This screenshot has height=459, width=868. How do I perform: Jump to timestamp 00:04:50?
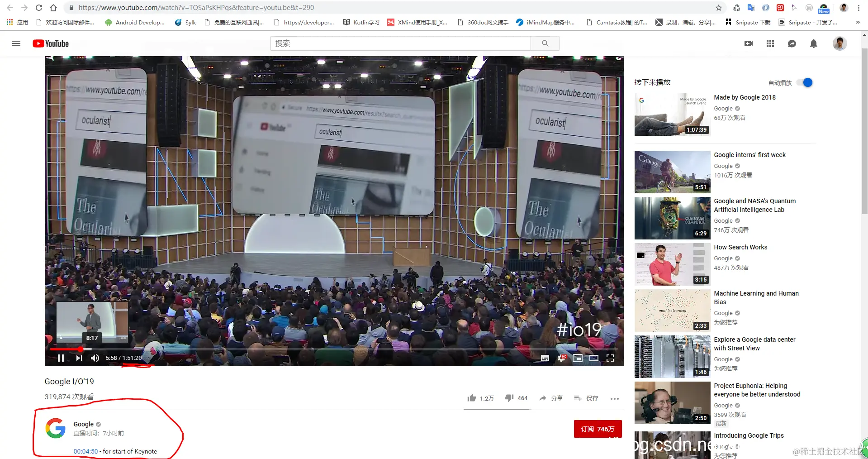click(85, 451)
